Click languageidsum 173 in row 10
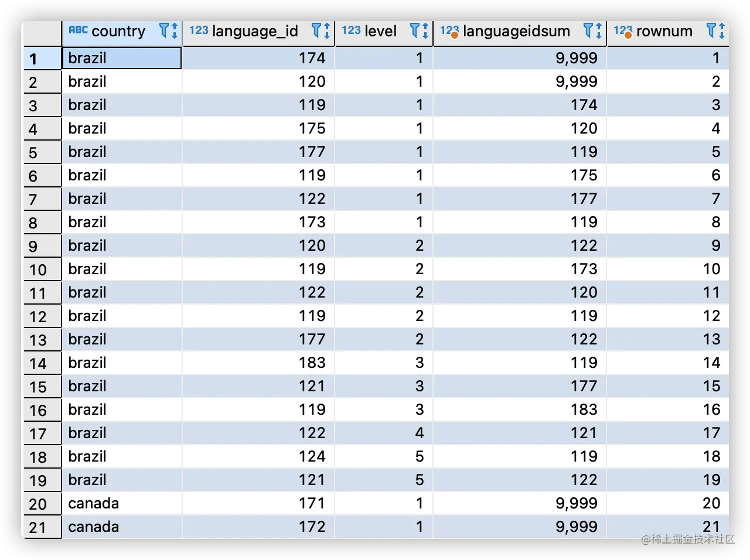Screen dimensions: 750x560 520,269
